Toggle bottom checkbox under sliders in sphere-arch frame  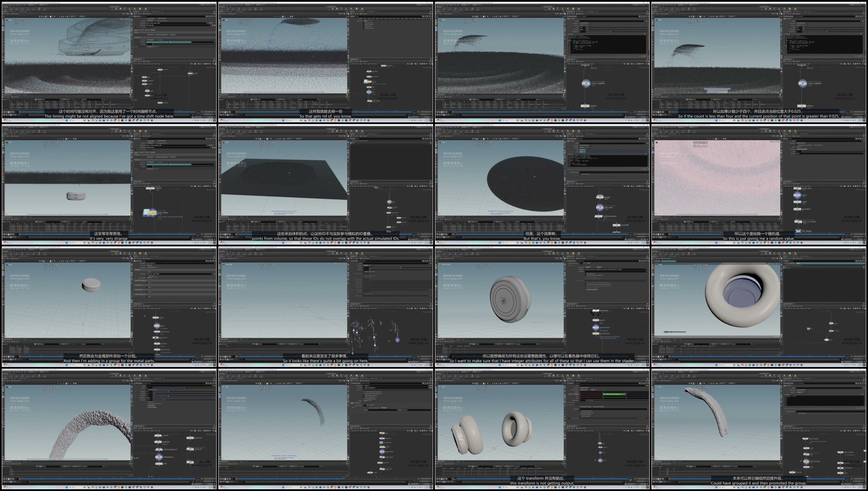147,407
